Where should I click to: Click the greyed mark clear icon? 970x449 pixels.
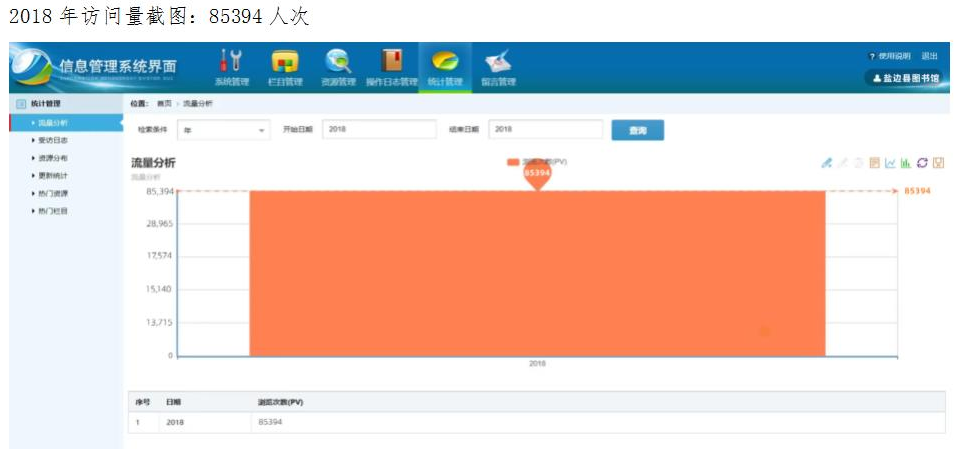(x=858, y=163)
